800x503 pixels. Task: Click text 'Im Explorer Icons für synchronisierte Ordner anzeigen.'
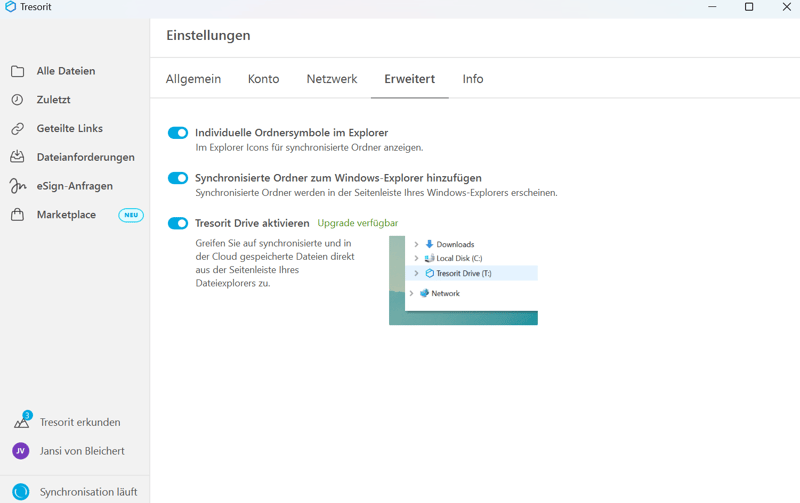309,147
